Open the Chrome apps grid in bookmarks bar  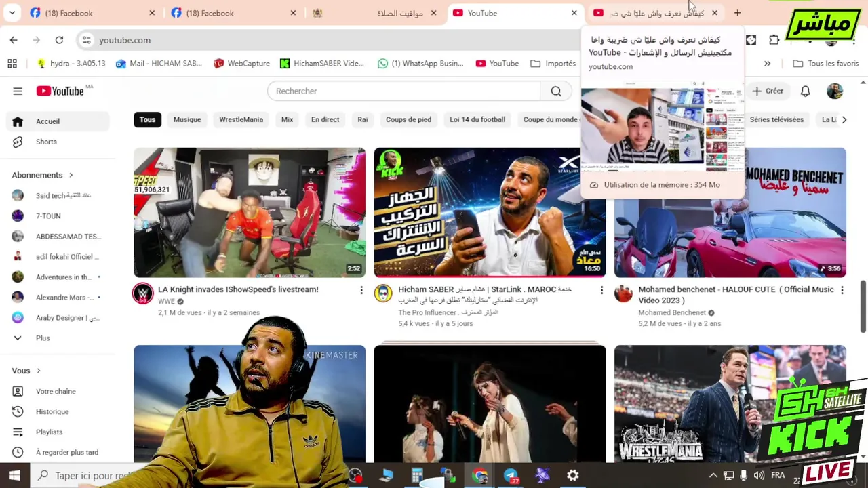pyautogui.click(x=12, y=63)
